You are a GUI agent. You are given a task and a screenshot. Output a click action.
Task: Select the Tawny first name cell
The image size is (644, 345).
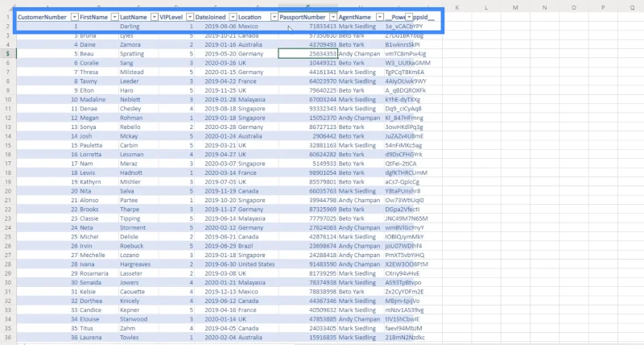coord(98,81)
